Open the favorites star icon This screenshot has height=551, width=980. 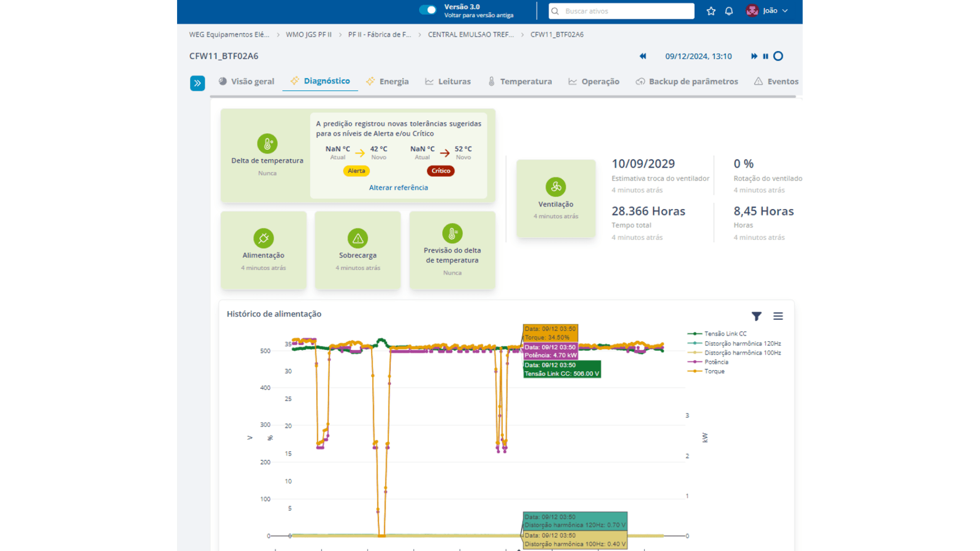(x=711, y=11)
